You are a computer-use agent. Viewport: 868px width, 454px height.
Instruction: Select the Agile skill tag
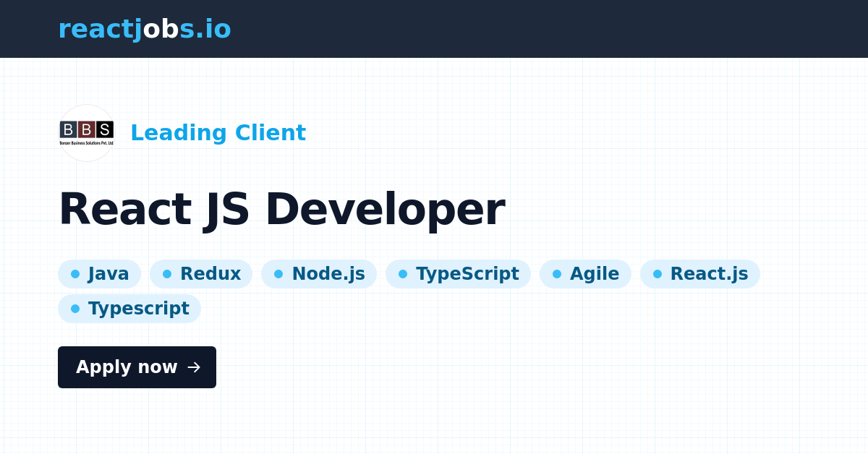coord(586,274)
